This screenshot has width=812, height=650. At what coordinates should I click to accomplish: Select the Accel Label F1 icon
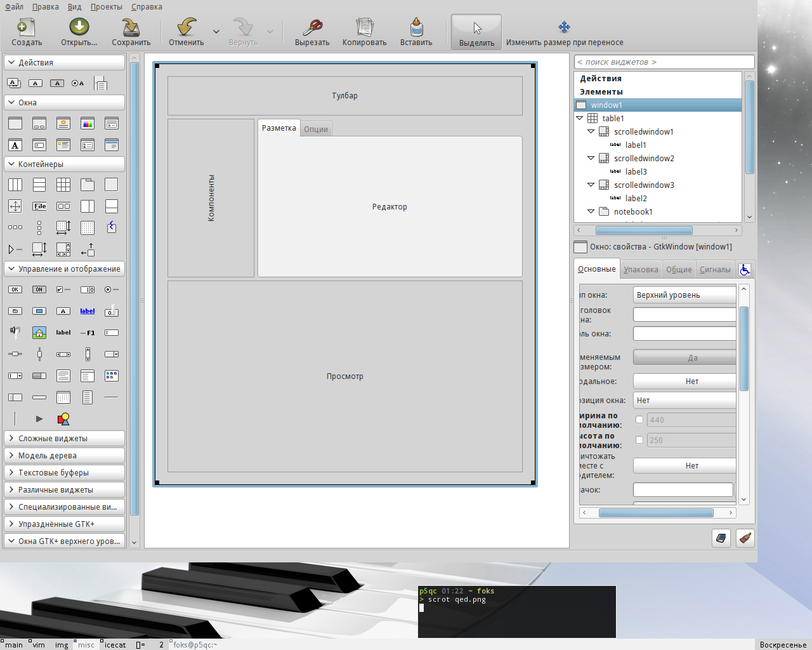88,333
